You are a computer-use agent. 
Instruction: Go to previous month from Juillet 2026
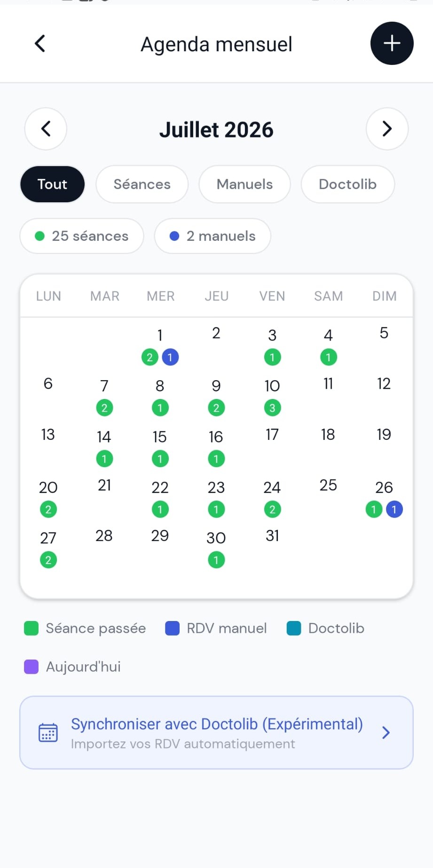pos(46,129)
